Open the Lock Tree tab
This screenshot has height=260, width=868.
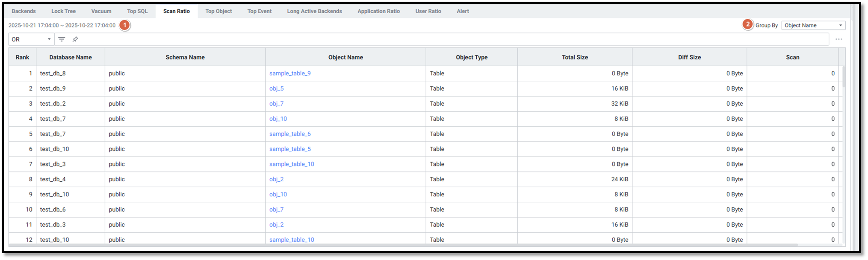(x=63, y=11)
